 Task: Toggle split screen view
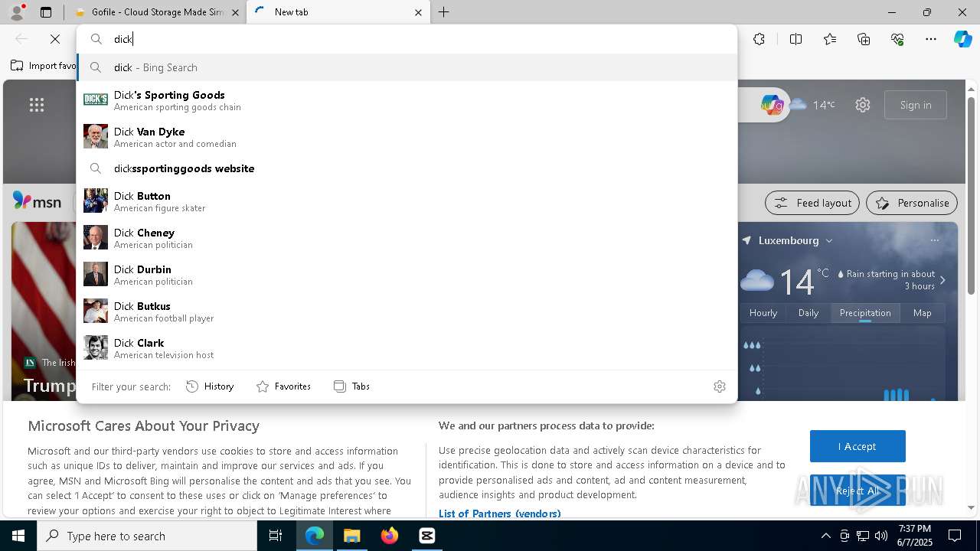pos(795,39)
